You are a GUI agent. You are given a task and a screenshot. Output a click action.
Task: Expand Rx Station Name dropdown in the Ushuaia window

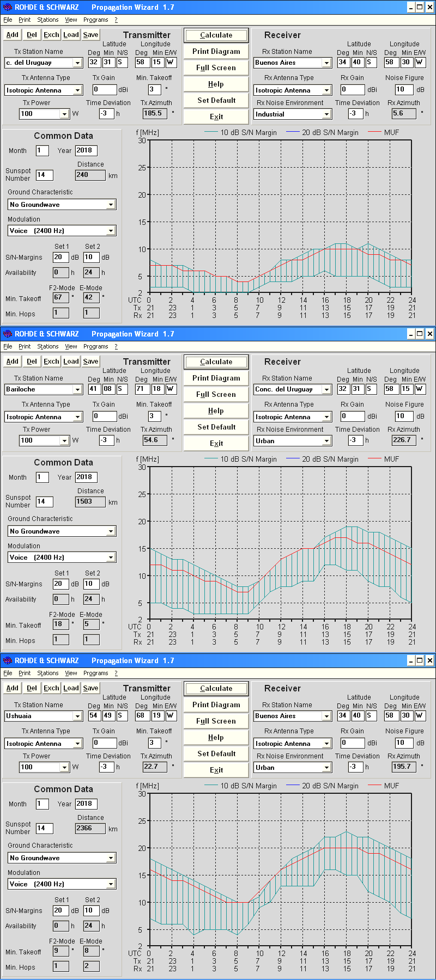pyautogui.click(x=327, y=716)
